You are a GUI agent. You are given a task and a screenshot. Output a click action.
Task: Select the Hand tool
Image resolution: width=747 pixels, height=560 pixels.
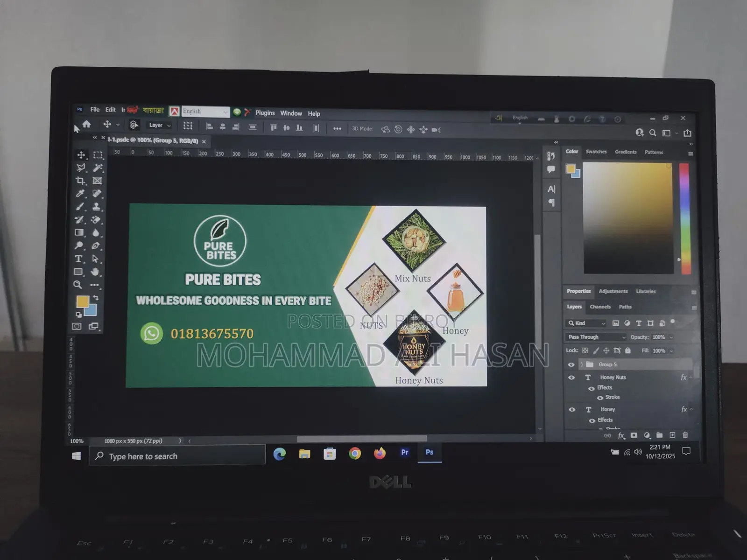point(95,272)
